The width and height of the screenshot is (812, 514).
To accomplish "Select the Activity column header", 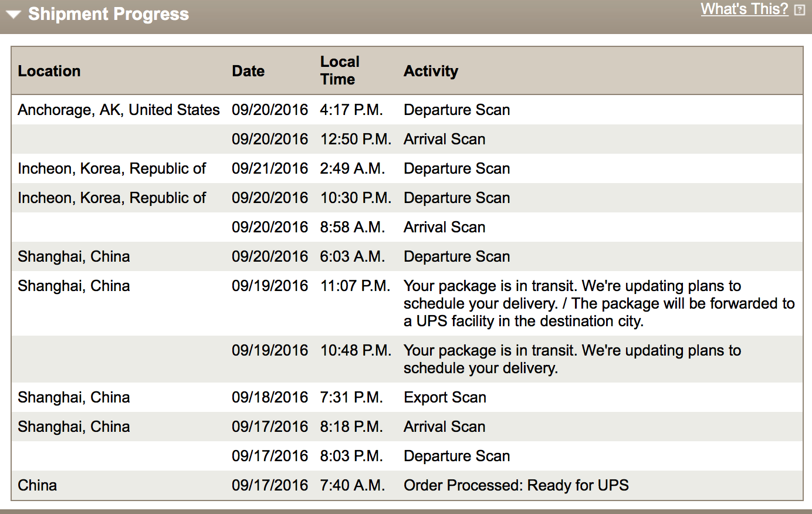I will coord(431,71).
